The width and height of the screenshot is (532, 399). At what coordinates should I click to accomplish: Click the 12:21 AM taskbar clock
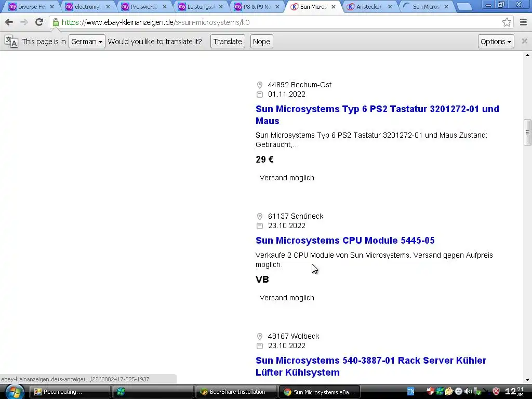click(515, 392)
